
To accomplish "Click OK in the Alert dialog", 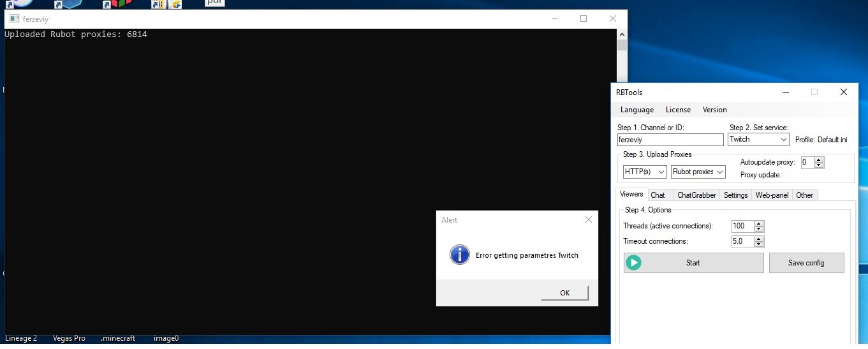I will coord(564,293).
